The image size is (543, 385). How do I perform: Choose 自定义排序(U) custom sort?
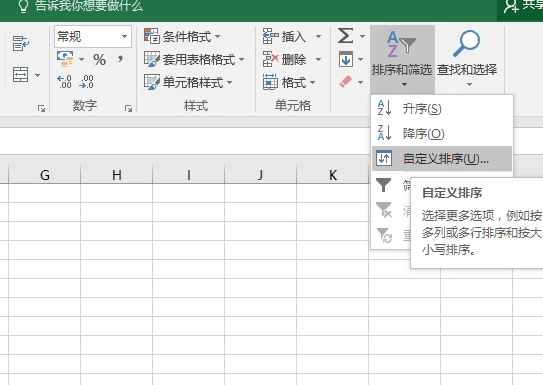[x=442, y=159]
